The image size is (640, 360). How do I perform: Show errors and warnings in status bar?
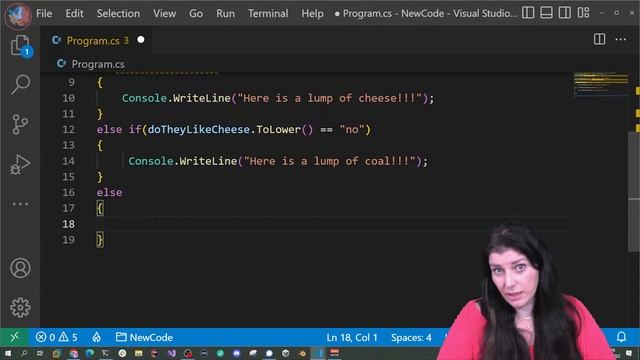56,337
